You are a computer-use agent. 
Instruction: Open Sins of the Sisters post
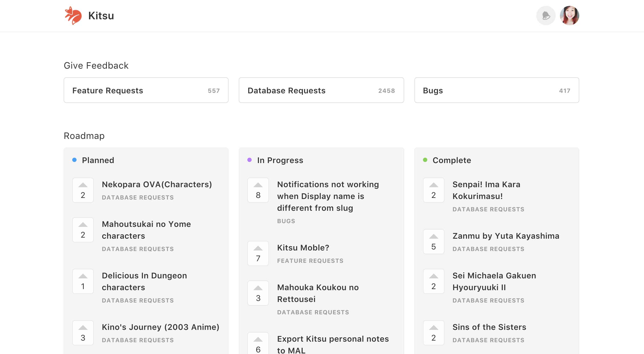click(489, 327)
